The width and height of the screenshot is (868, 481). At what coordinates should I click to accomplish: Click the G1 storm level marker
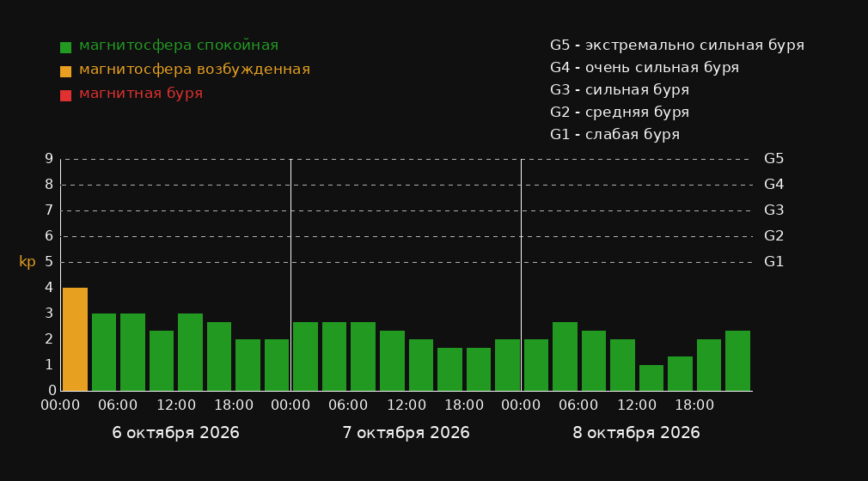tap(773, 262)
